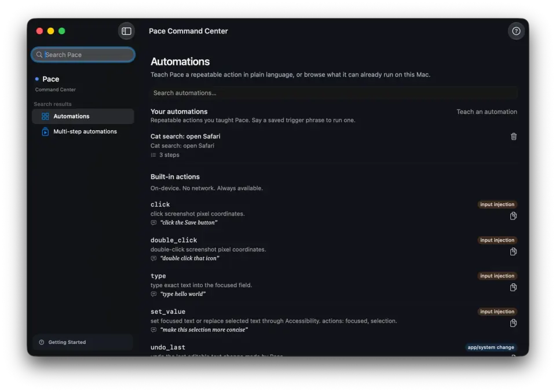Select the click built-in action name
This screenshot has height=392, width=556.
(160, 204)
